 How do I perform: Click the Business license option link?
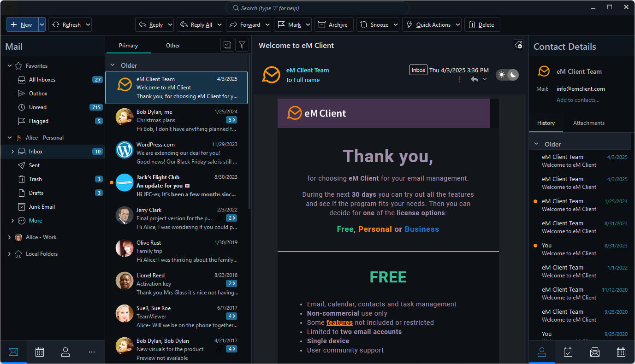pos(422,229)
